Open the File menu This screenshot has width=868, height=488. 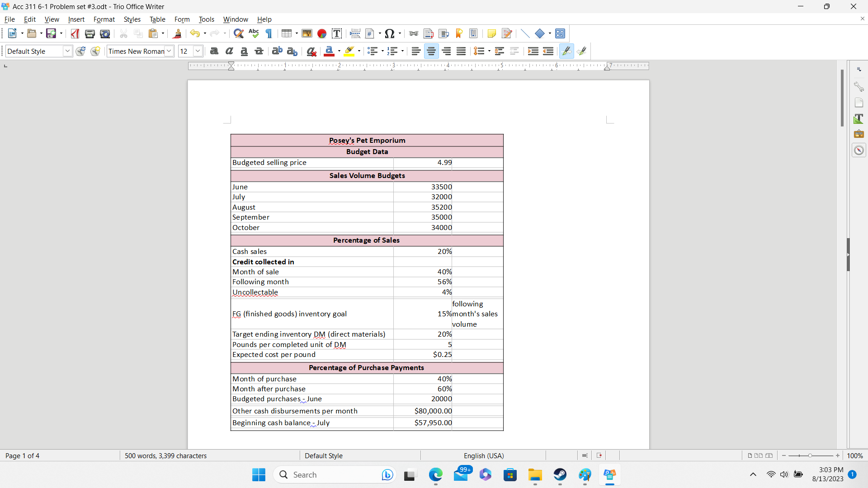(9, 19)
